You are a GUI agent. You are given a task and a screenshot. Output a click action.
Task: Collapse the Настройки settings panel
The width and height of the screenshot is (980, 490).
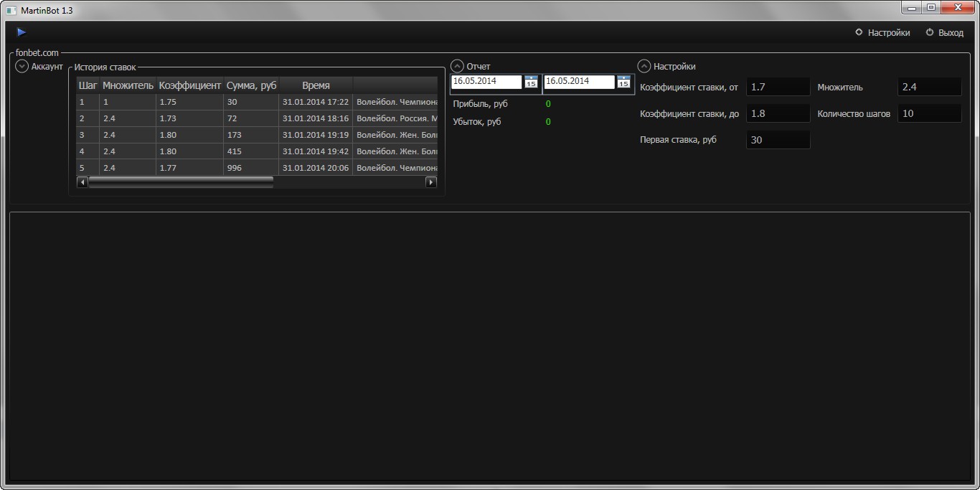click(644, 67)
